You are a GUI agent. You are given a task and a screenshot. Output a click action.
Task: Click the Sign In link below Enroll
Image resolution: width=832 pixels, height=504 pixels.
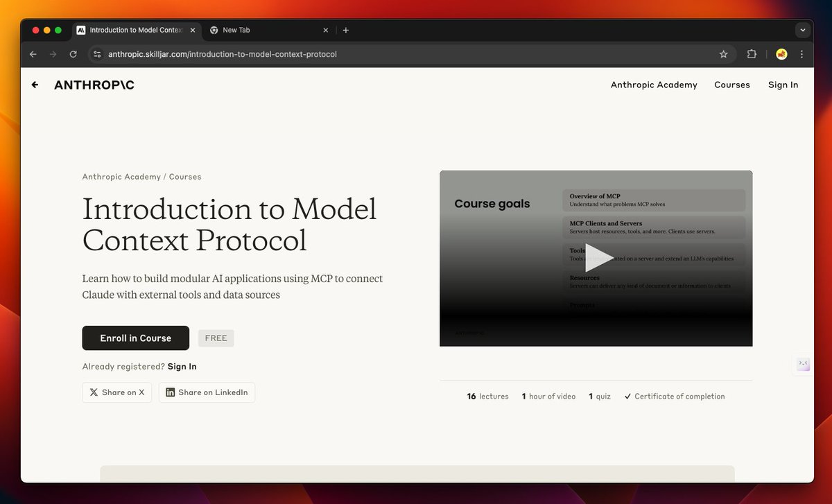click(x=182, y=366)
